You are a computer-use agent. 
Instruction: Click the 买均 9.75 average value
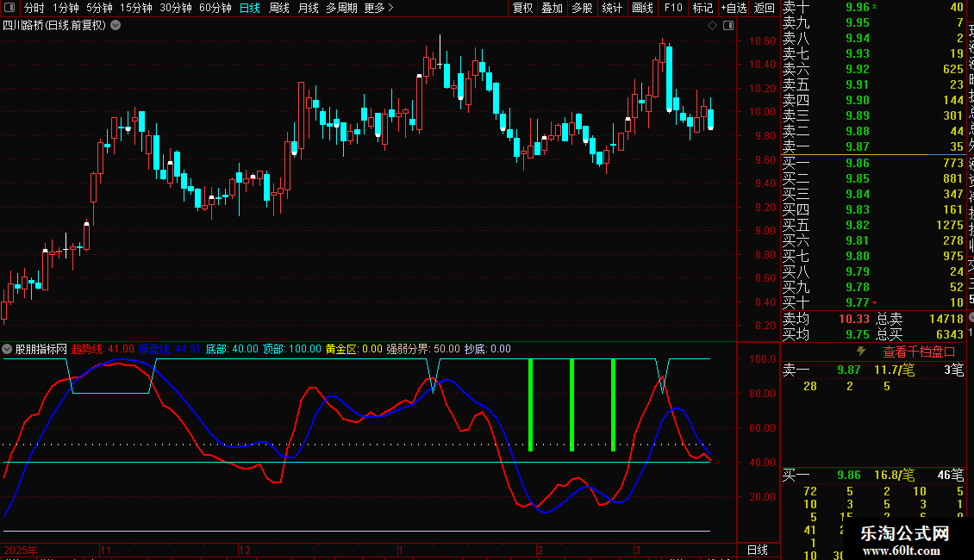tap(858, 334)
